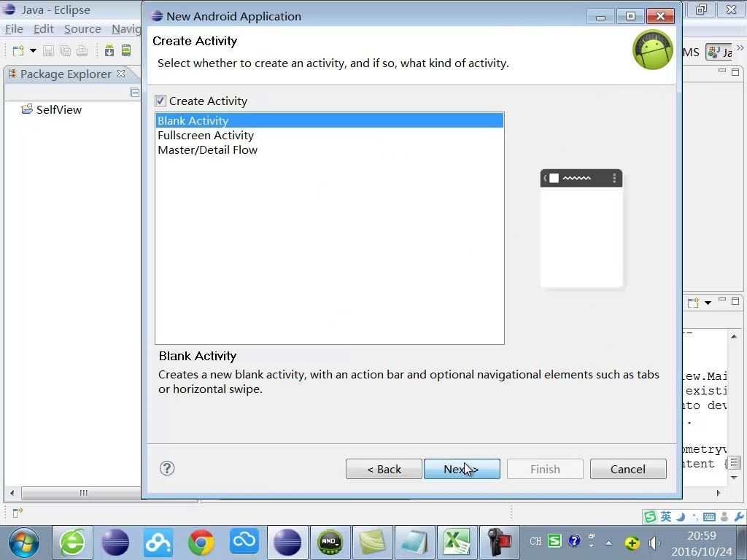Viewport: 747px width, 560px height.
Task: Open Excel from the taskbar
Action: tap(456, 542)
